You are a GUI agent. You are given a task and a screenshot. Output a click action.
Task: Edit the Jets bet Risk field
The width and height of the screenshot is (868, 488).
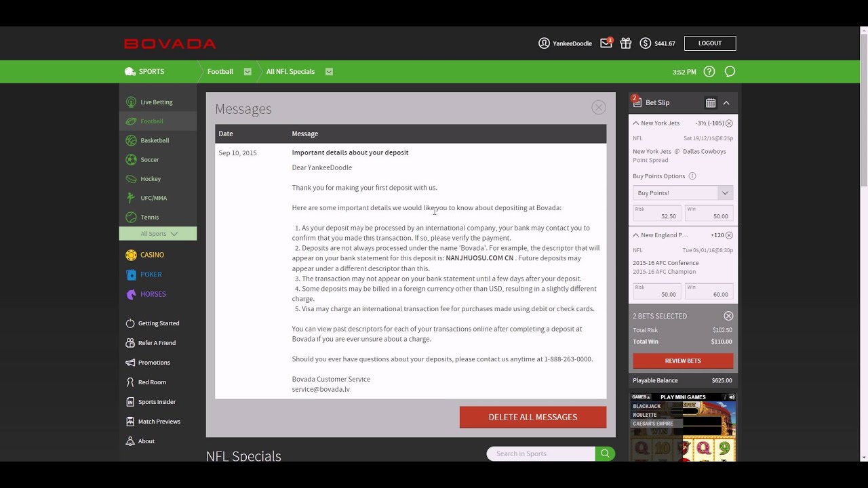coord(656,213)
